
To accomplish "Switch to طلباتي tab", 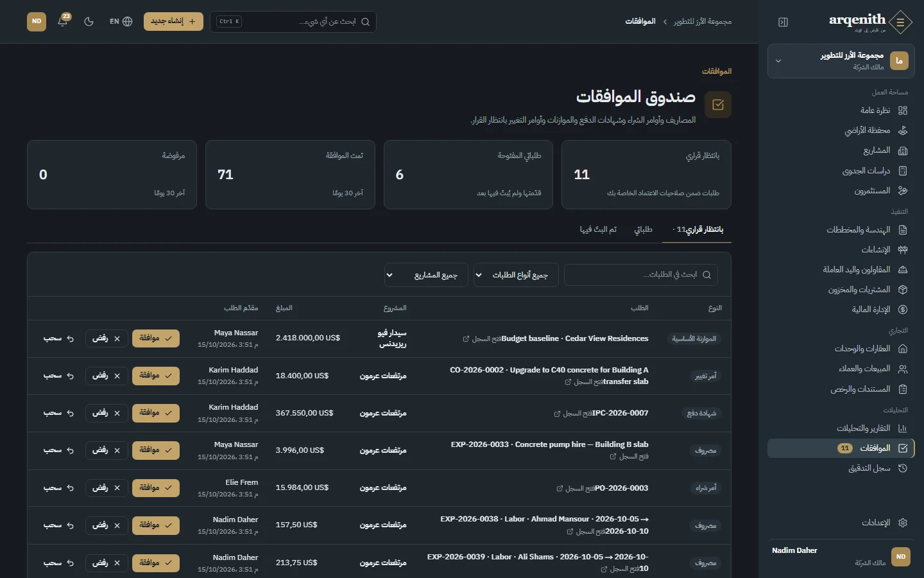I will coord(643,229).
